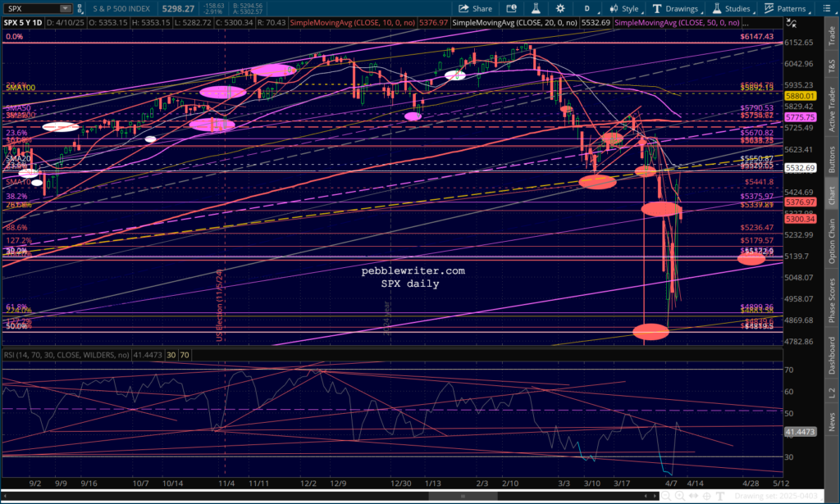Open the flask analysis icon next to Share
The image size is (840, 504).
(x=535, y=8)
